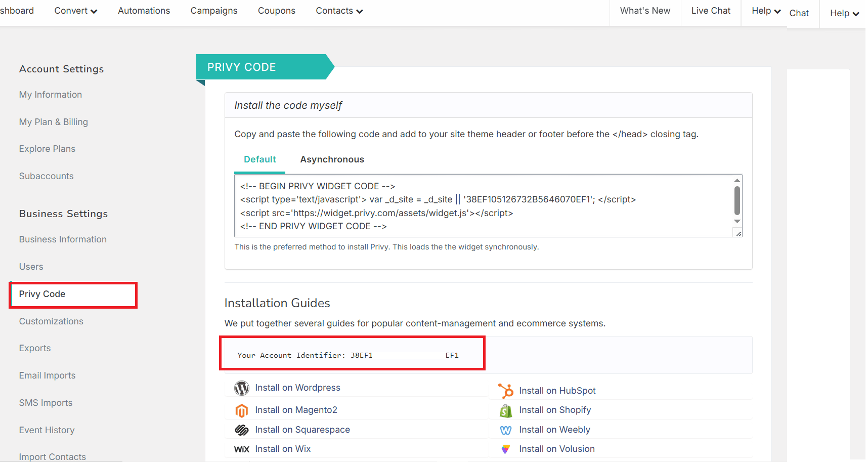Click the HubSpot logo icon
The width and height of the screenshot is (868, 462).
click(505, 391)
